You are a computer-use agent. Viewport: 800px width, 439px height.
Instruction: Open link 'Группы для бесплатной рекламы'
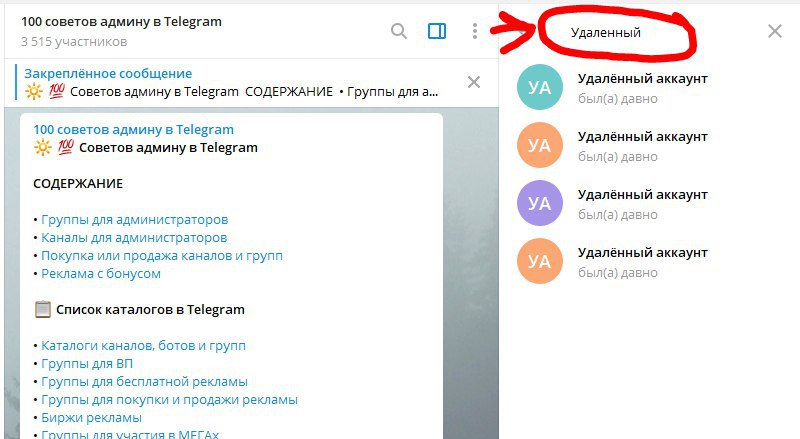[x=144, y=382]
